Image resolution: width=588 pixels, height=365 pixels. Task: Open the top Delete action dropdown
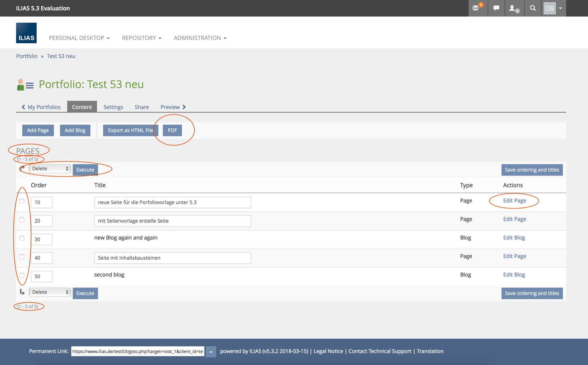(50, 169)
